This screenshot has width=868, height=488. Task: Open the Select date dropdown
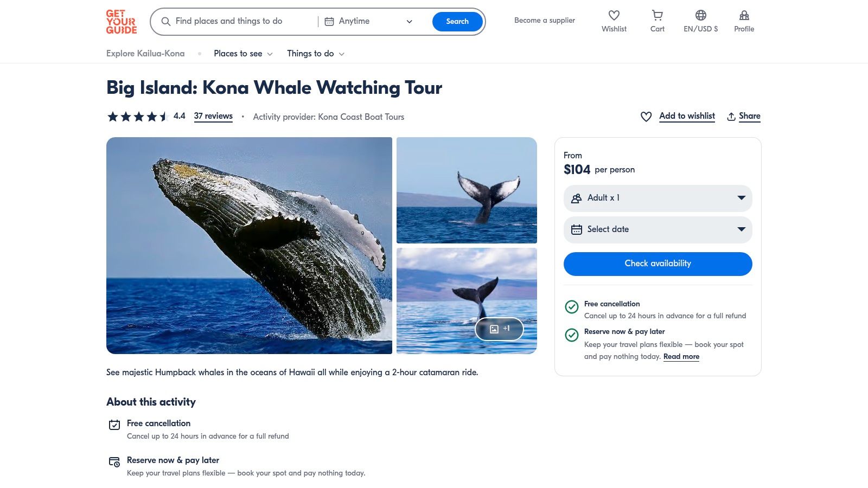click(x=657, y=229)
